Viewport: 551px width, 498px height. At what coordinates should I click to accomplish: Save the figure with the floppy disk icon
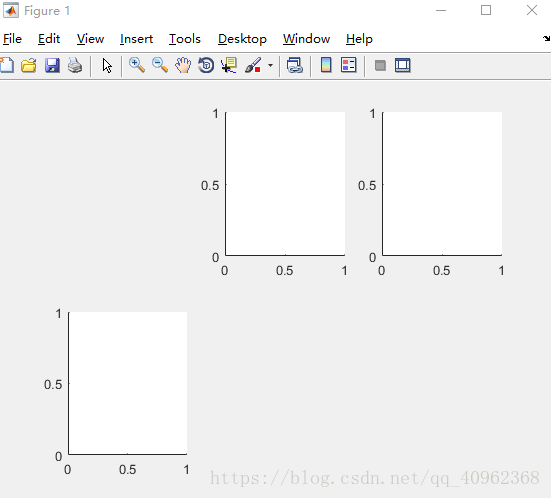pos(52,65)
